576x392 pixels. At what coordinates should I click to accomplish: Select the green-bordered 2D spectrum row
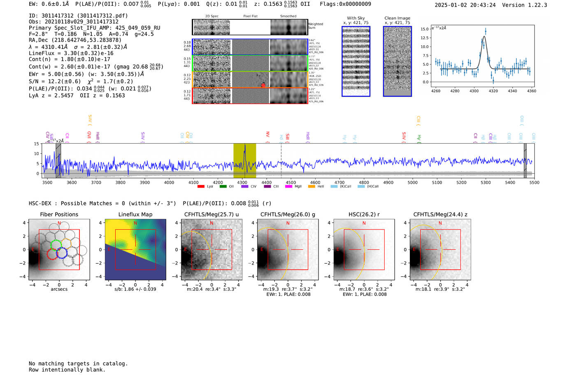pyautogui.click(x=250, y=63)
